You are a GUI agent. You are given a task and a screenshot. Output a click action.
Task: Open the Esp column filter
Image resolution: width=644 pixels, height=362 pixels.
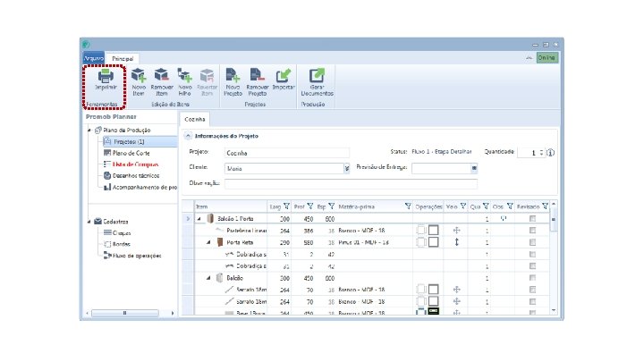[x=331, y=206]
